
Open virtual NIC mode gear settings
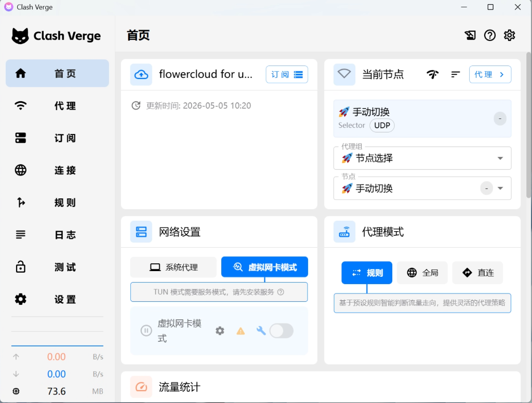pos(220,331)
